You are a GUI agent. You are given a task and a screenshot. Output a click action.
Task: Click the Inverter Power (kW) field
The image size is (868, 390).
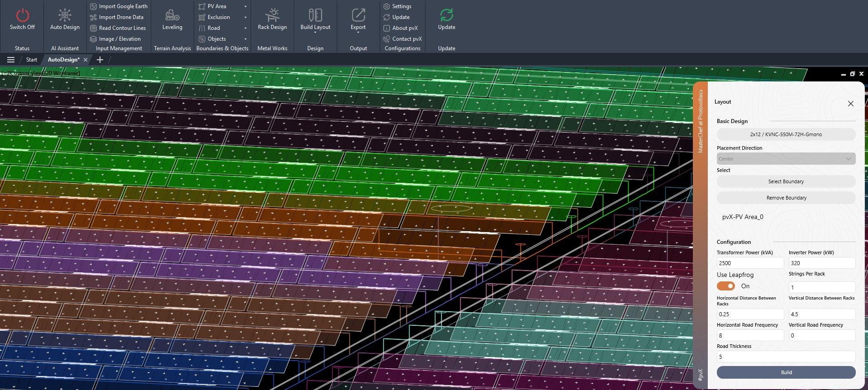(822, 263)
